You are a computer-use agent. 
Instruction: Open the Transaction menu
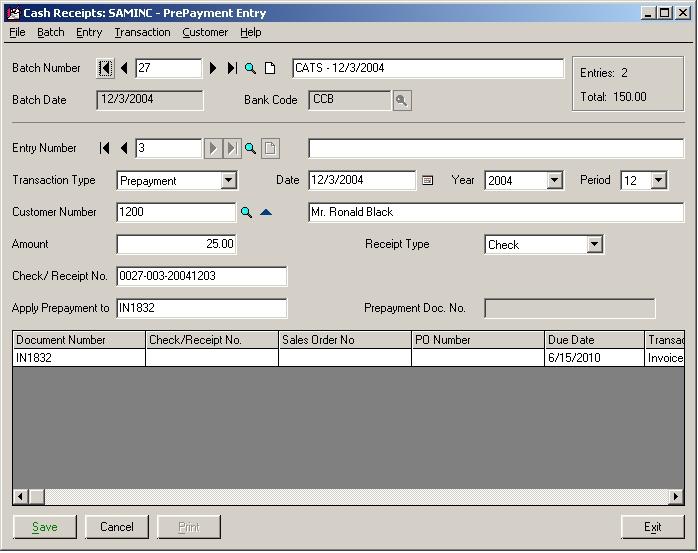(x=142, y=32)
